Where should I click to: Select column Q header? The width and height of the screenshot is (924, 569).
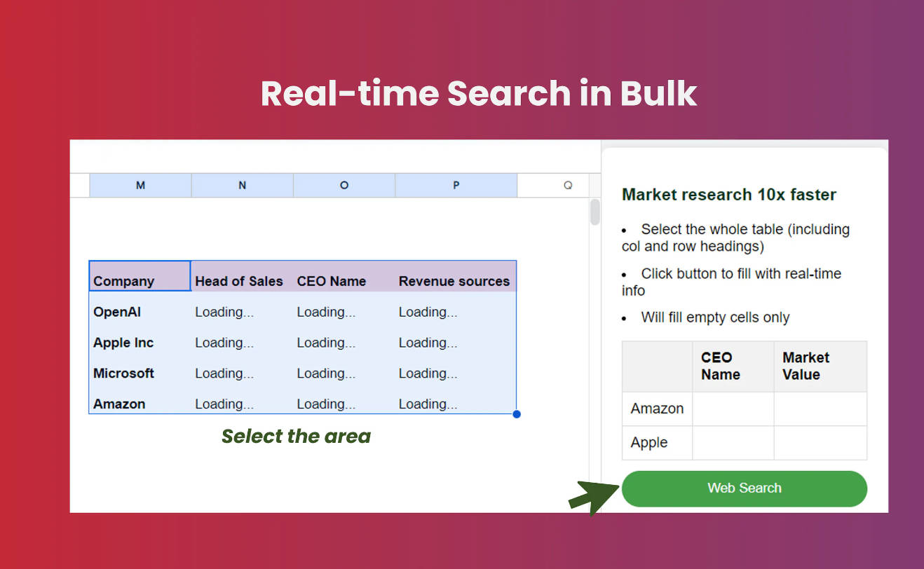(567, 186)
